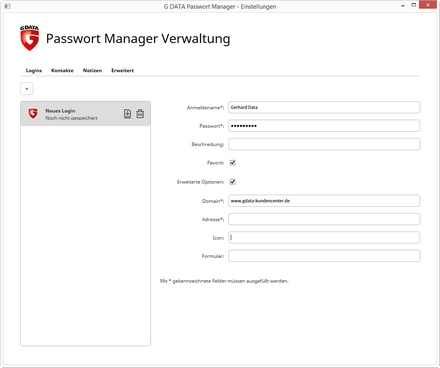Click the Anmeldename field with Gerhard Data
Viewport: 440px width, 368px height.
click(x=324, y=107)
